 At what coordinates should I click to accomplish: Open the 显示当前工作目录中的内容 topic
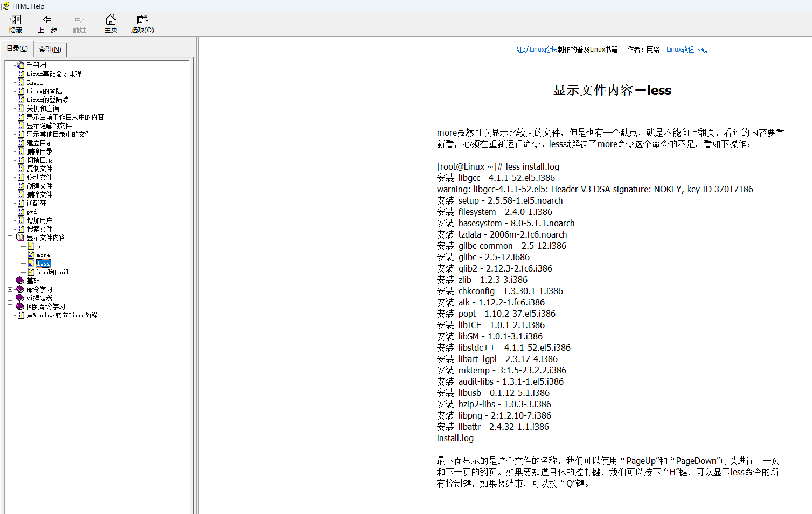65,117
